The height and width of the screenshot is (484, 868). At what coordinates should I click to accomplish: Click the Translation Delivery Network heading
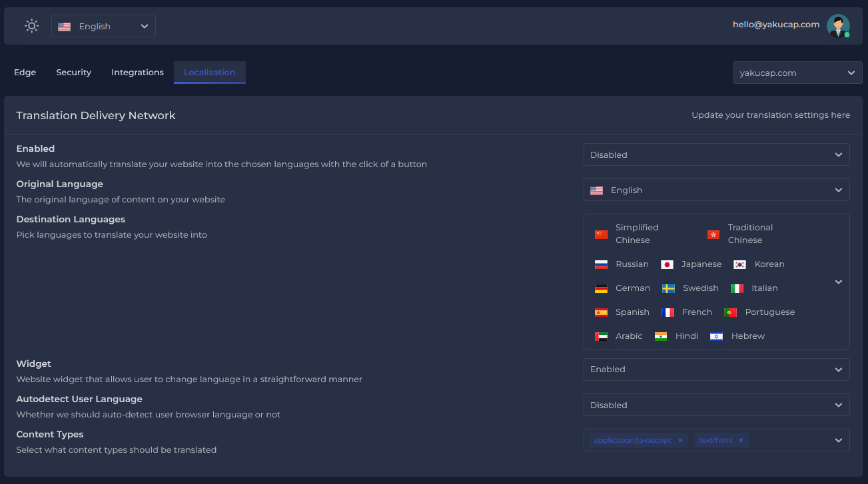[96, 115]
